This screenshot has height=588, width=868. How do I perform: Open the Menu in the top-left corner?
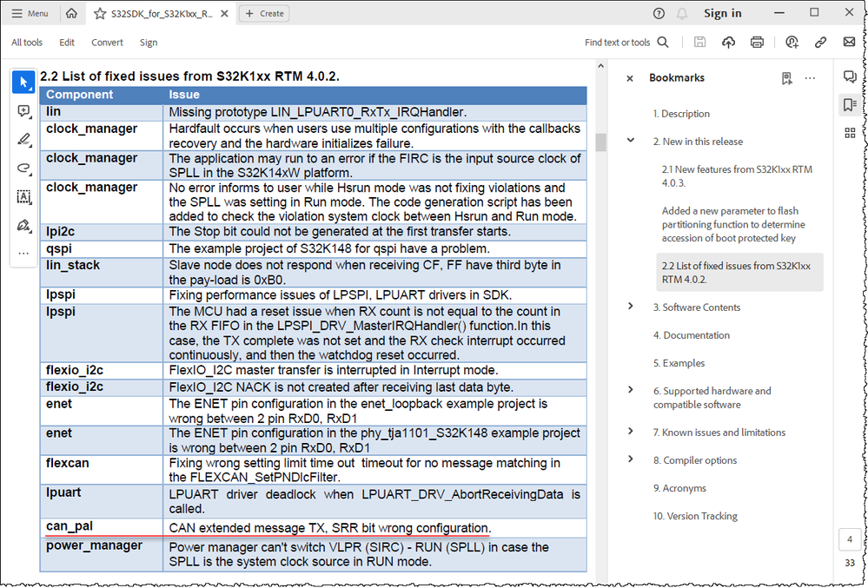click(x=30, y=13)
